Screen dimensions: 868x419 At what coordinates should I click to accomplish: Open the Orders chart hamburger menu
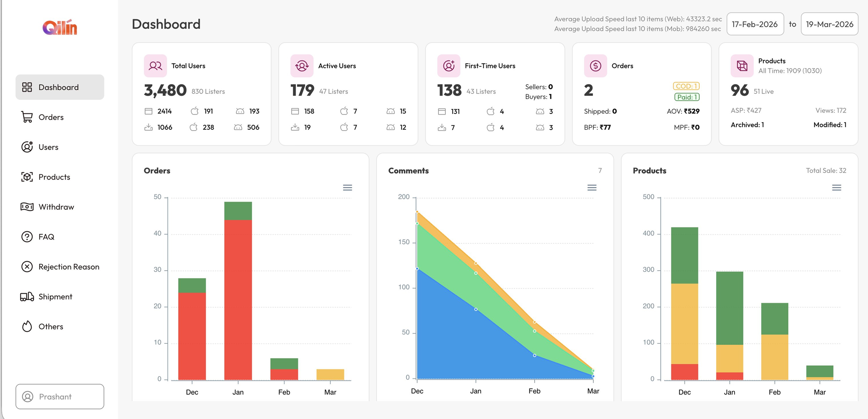click(347, 188)
